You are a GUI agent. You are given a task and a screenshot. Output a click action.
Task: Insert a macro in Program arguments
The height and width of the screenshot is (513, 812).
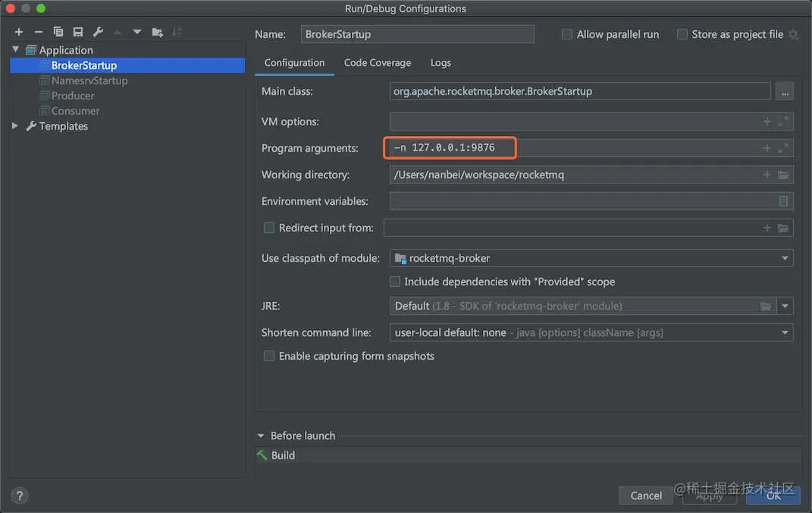coord(767,148)
